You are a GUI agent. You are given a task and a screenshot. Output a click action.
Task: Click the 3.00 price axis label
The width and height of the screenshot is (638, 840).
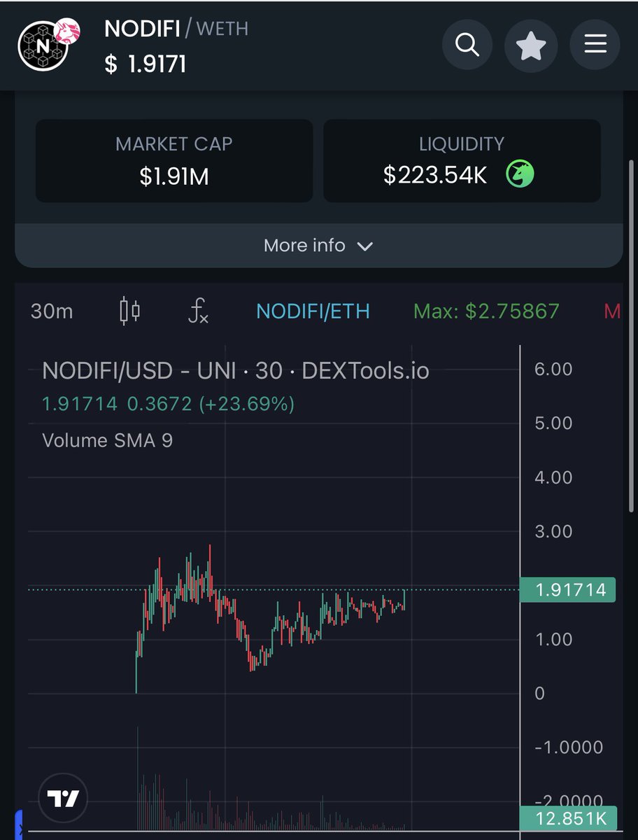553,531
